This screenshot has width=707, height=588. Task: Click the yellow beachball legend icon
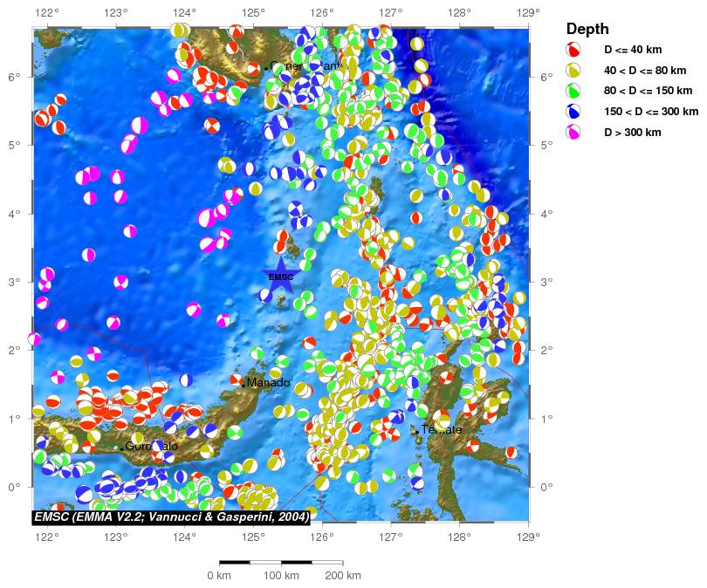click(573, 70)
